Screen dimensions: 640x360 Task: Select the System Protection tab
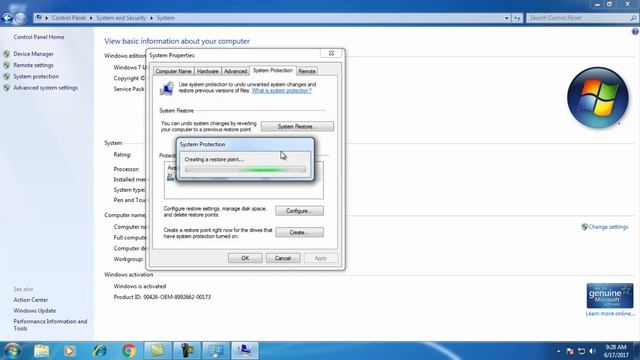273,70
